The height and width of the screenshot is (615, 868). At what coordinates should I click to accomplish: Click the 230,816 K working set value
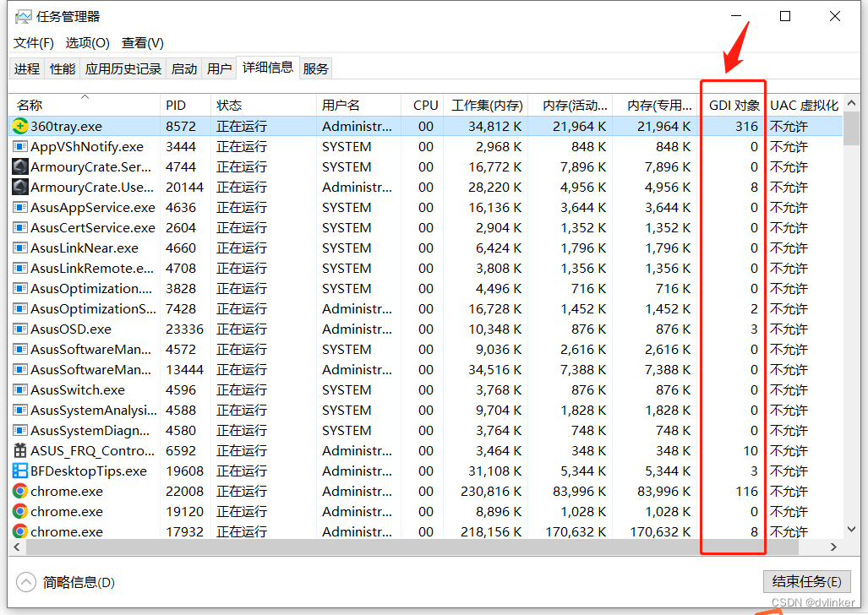[x=491, y=491]
